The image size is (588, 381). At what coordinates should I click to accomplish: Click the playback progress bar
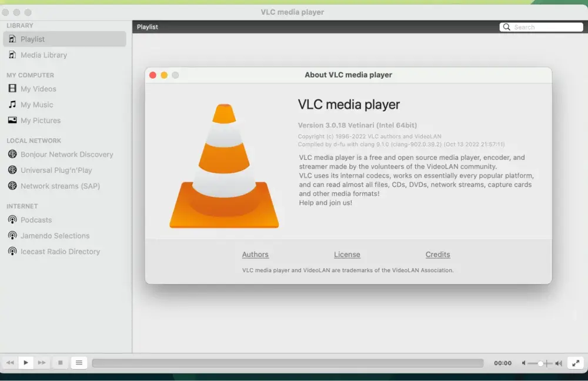[x=288, y=363]
